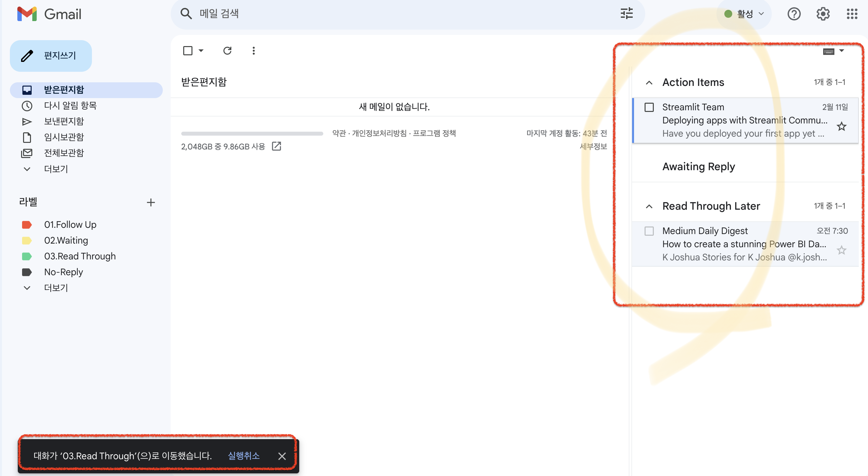
Task: Star the Streamlit Team email
Action: [841, 126]
